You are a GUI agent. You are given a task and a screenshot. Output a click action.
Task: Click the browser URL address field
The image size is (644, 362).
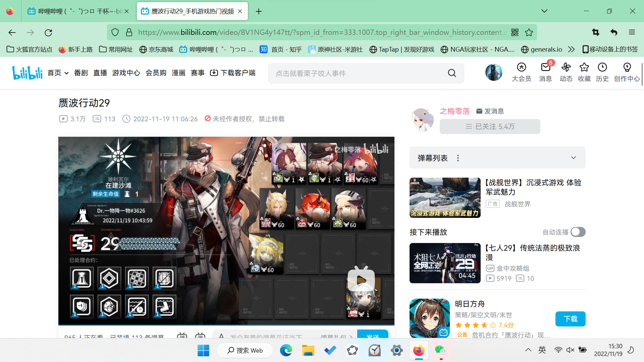point(322,32)
